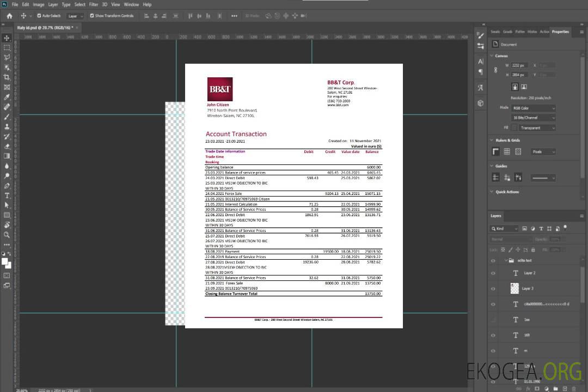Switch to the Properties tab

click(560, 32)
